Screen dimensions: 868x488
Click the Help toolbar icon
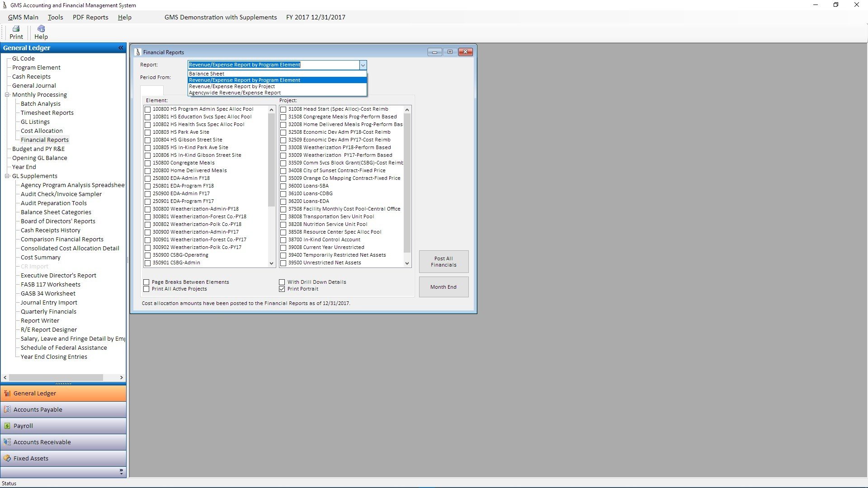41,29
